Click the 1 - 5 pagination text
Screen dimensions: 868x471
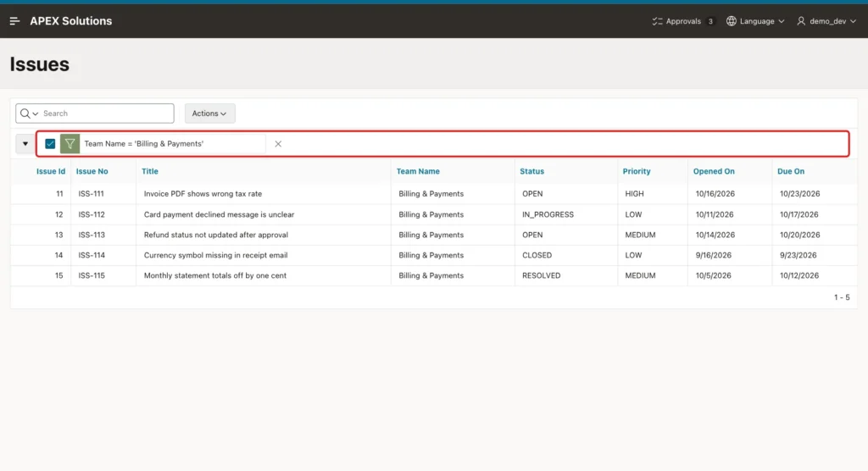point(842,298)
